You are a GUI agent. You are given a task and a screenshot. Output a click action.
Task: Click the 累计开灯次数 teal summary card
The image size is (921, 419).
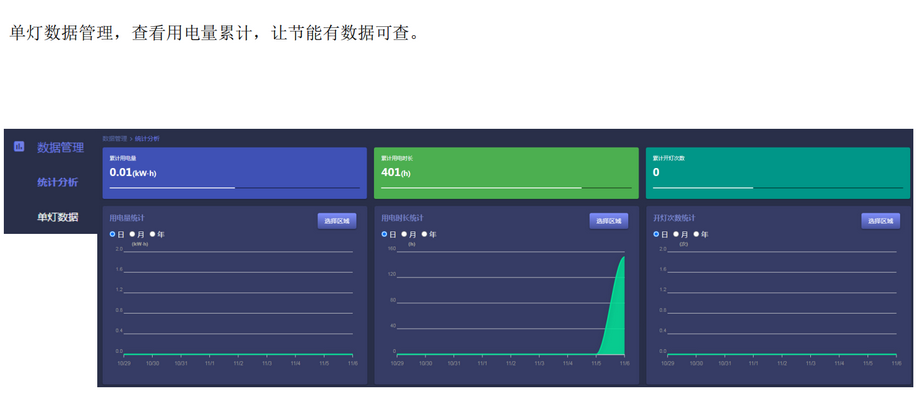pyautogui.click(x=778, y=172)
